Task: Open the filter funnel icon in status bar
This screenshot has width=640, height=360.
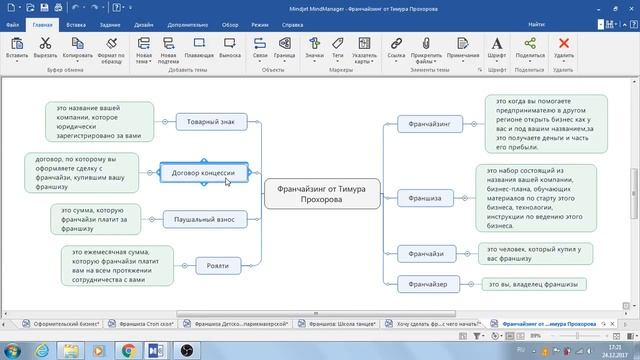Action: click(477, 336)
